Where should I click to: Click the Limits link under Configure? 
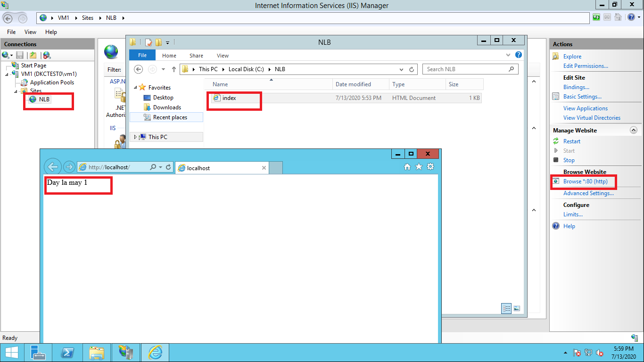pos(573,214)
